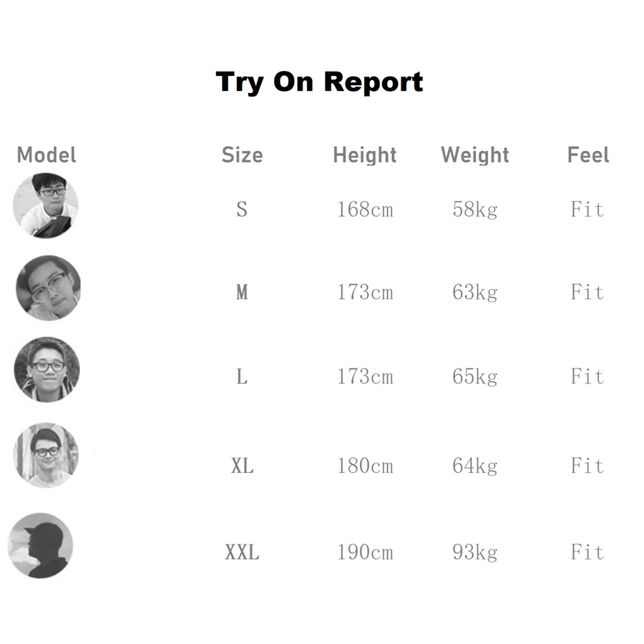This screenshot has width=644, height=644.
Task: Select the model avatar in the M row
Action: (48, 288)
